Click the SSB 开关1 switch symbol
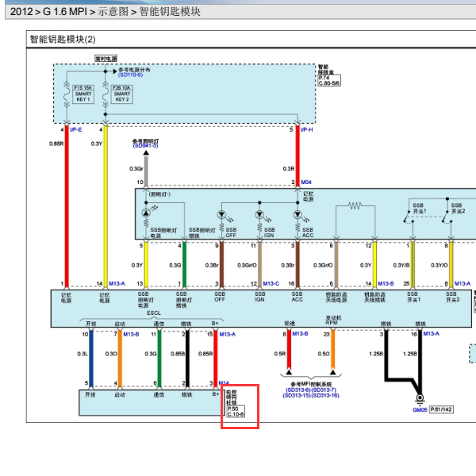The height and width of the screenshot is (476, 476). click(409, 217)
